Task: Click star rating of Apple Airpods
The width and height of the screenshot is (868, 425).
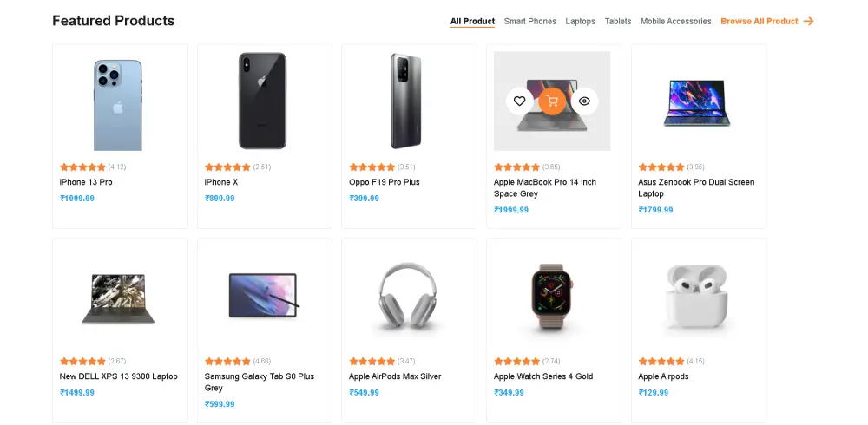Action: coord(661,361)
